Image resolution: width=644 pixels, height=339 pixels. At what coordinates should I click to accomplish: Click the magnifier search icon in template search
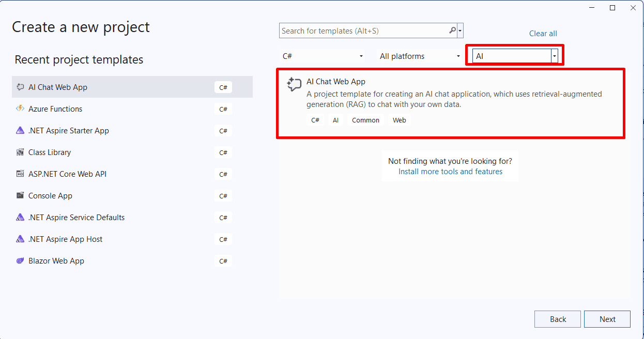click(452, 30)
